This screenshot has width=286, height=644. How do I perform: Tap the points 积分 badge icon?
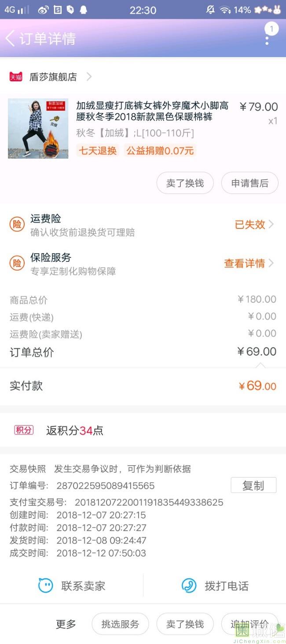(x=24, y=430)
